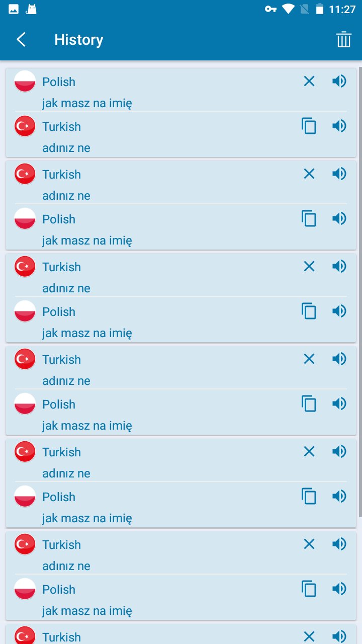Tap the trash icon to clear history
The height and width of the screenshot is (644, 362).
pyautogui.click(x=343, y=40)
